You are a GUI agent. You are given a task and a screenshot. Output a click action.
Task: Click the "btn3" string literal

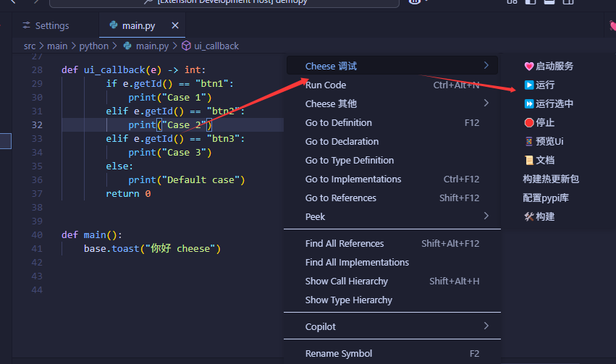223,139
